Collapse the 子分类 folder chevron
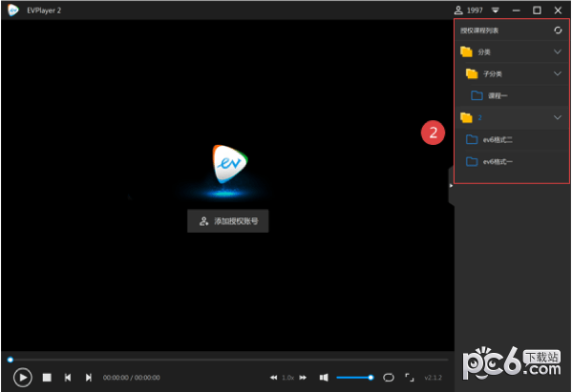572x392 pixels. click(558, 73)
